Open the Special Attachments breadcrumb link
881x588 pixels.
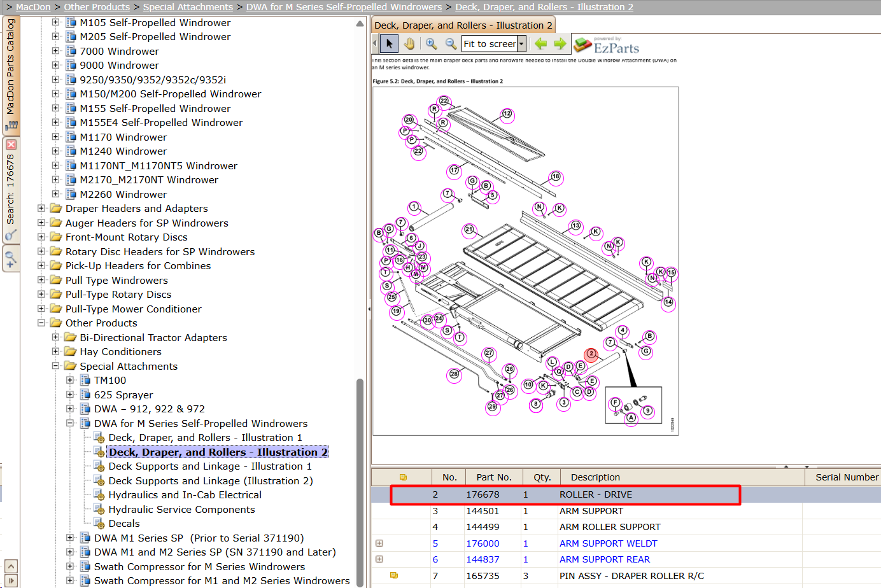(188, 7)
